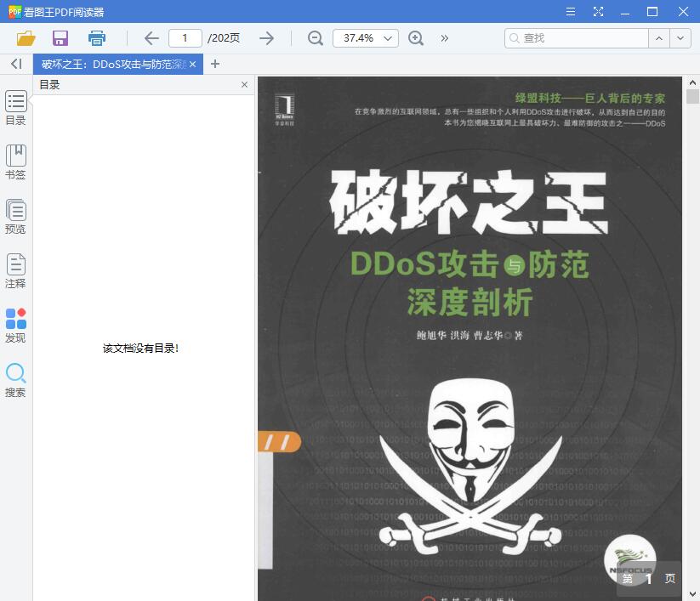Open the 37.4% zoom level dropdown

365,38
